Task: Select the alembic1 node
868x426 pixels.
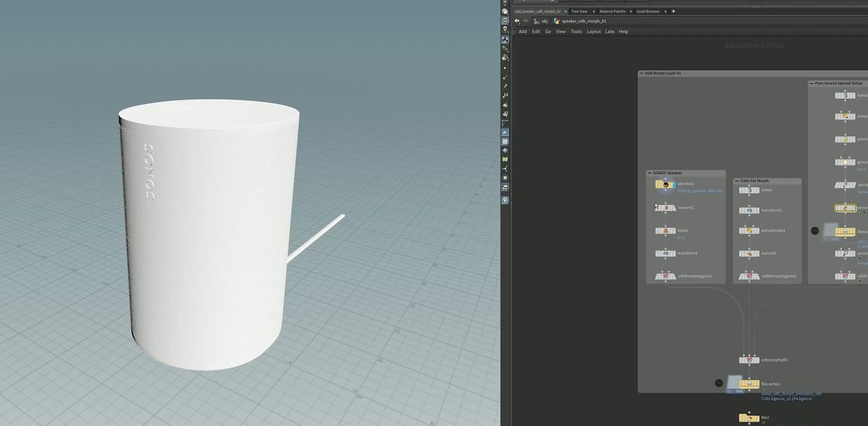Action: coord(665,185)
